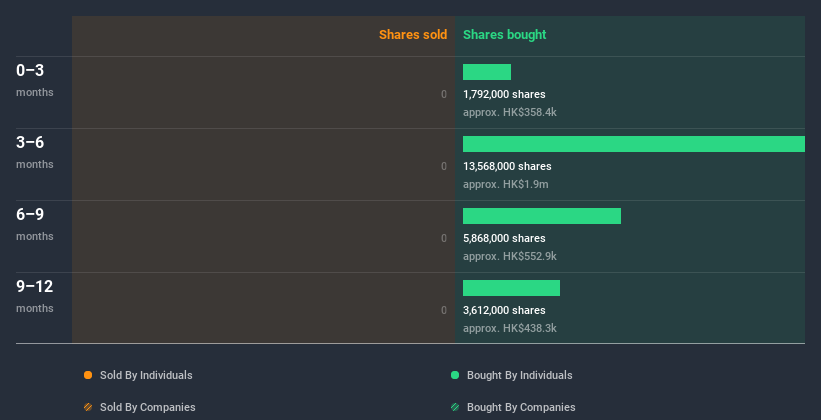Click the green Bought By Individuals legend dot
821x420 pixels.
455,375
